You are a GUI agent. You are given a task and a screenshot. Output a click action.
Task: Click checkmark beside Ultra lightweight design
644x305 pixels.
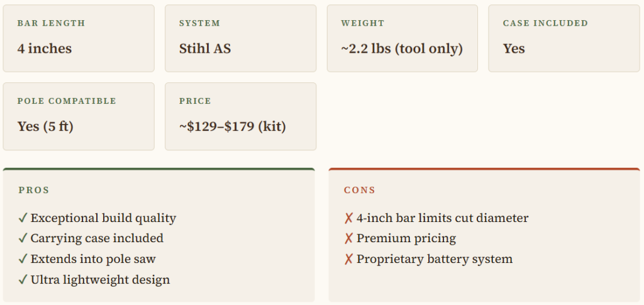point(23,280)
